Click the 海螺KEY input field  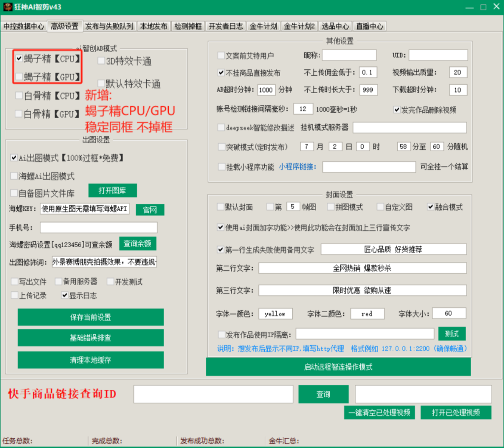tap(85, 209)
